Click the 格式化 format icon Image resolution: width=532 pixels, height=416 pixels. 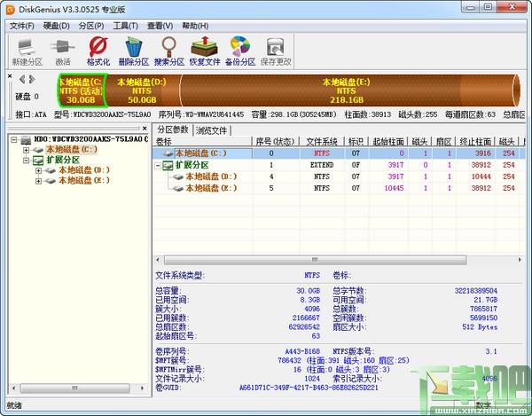(98, 51)
